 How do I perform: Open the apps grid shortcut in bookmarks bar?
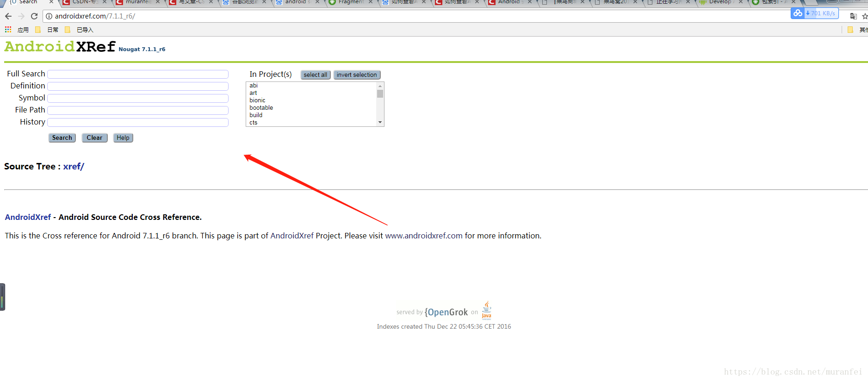tap(8, 30)
